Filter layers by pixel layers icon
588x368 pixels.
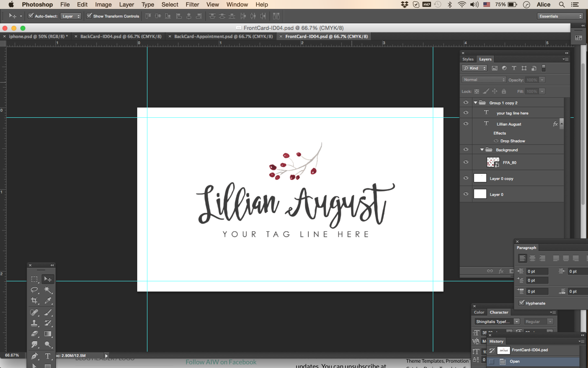[x=495, y=68]
